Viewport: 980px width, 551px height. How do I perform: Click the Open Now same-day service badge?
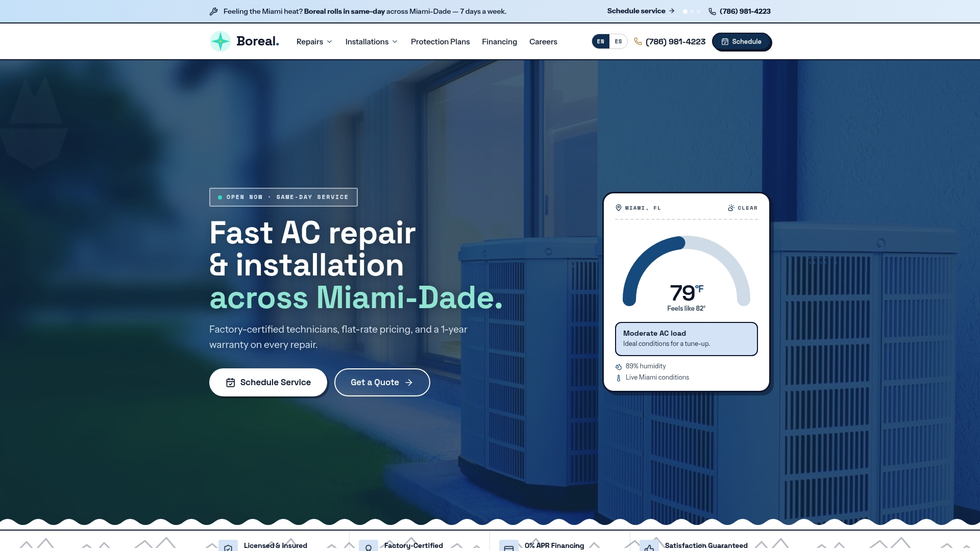[283, 197]
